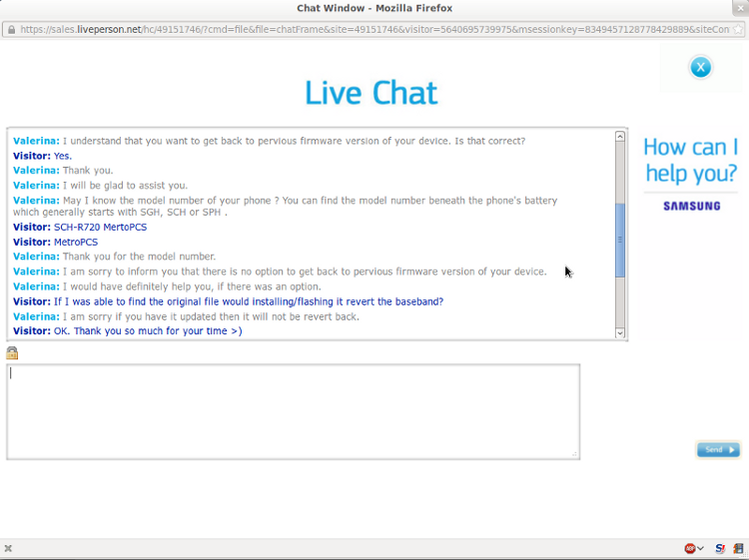749x560 pixels.
Task: Close the live chat with the blue X
Action: tap(700, 67)
